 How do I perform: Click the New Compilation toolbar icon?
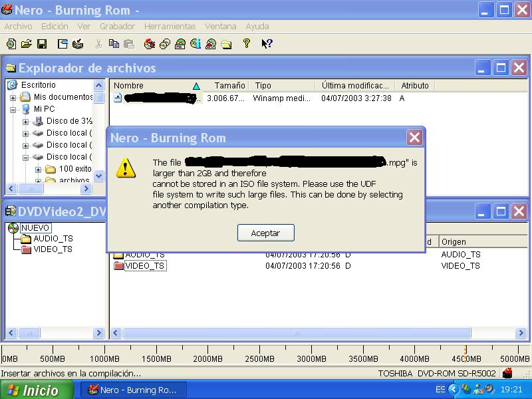[x=11, y=44]
